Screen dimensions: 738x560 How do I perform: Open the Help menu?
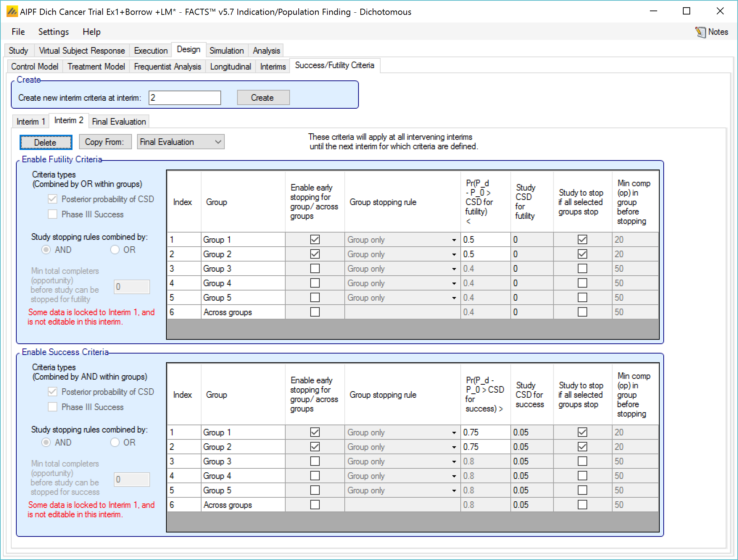pos(91,32)
